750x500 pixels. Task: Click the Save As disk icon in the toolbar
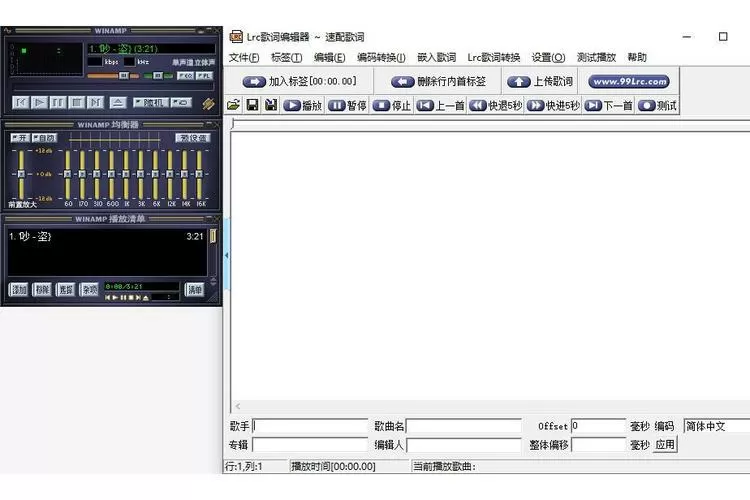click(271, 105)
